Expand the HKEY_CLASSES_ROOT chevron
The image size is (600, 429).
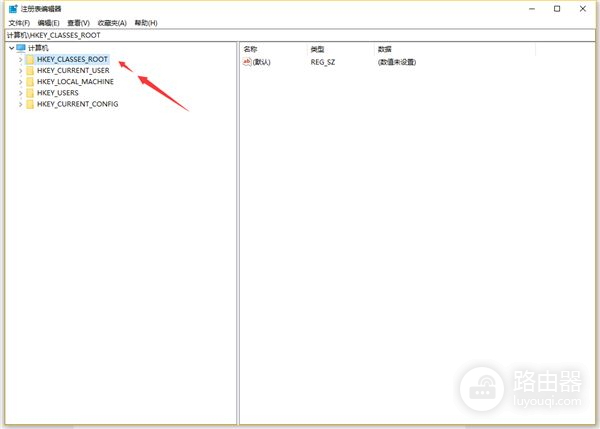tap(20, 60)
